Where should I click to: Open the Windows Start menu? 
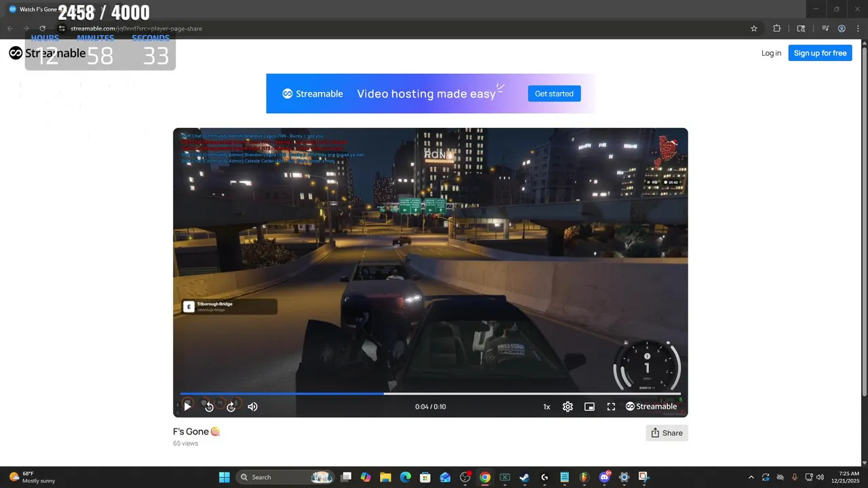pyautogui.click(x=224, y=477)
